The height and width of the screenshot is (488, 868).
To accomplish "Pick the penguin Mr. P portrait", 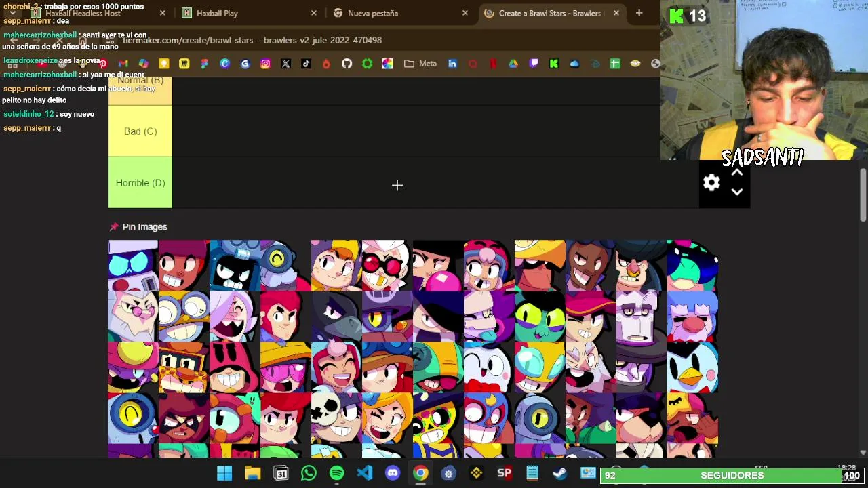I will [x=692, y=367].
